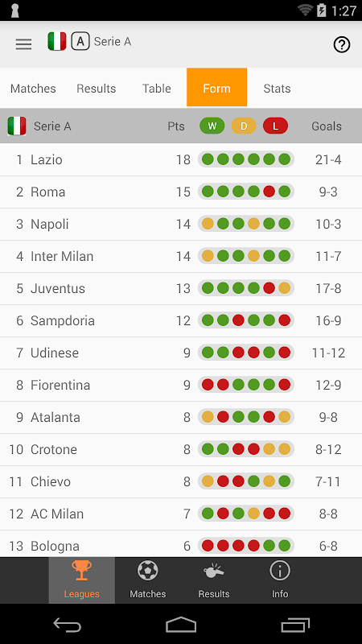The image size is (362, 644).
Task: Tap the boxed A league icon
Action: (x=80, y=42)
